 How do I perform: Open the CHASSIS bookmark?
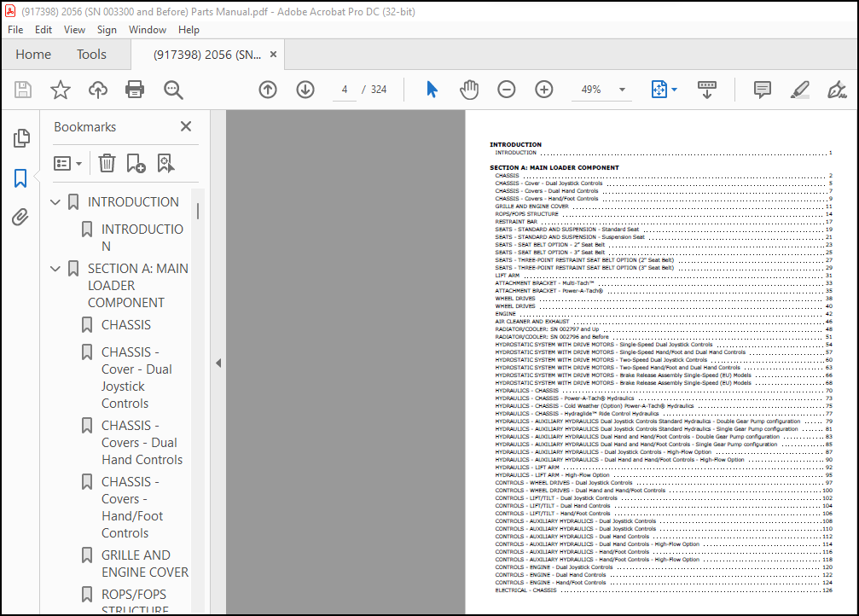pos(126,325)
